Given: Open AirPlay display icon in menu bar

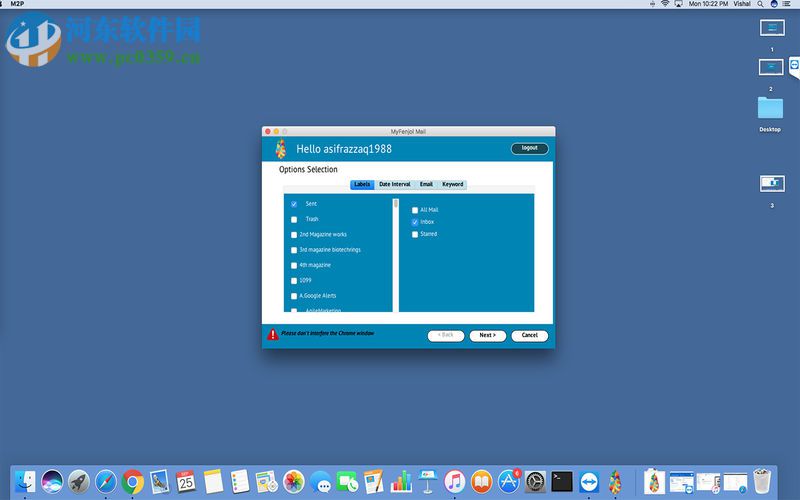Looking at the screenshot, I should tap(679, 4).
